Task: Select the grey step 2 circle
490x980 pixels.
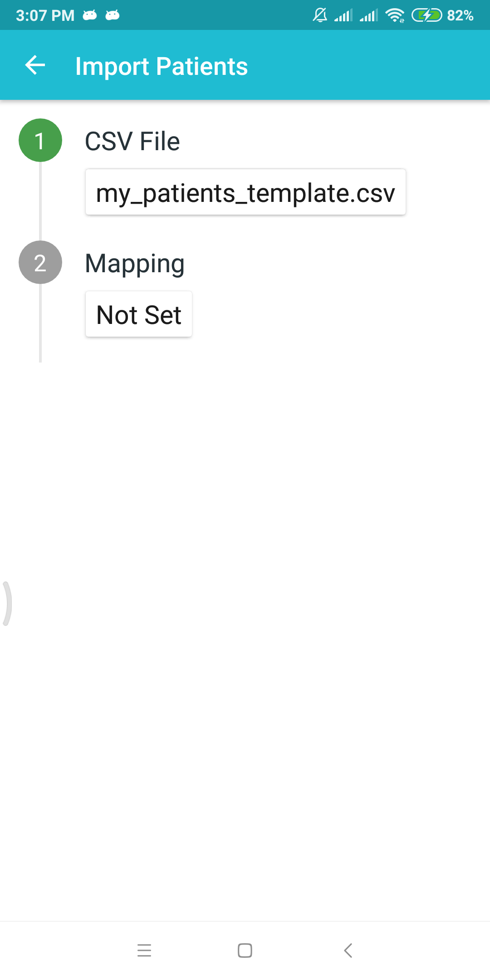Action: (x=40, y=262)
